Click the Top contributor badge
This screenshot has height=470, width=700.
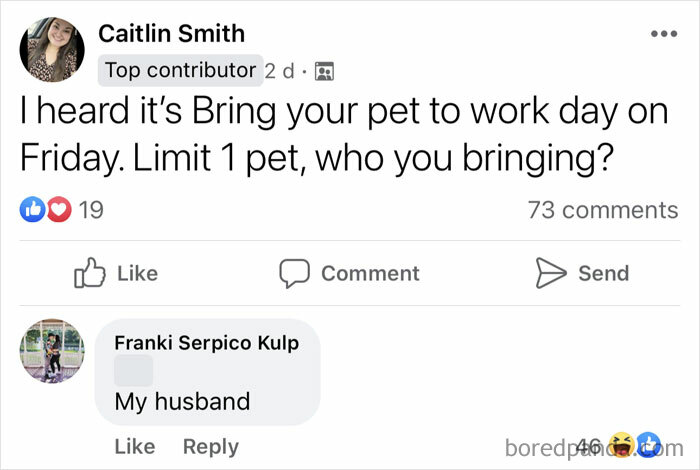coord(181,70)
